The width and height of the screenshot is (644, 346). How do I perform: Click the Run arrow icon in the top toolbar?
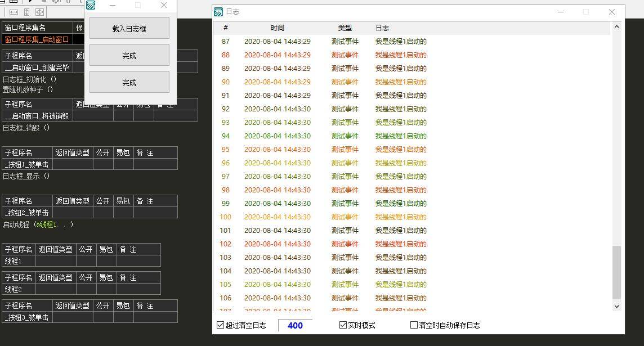[x=30, y=2]
